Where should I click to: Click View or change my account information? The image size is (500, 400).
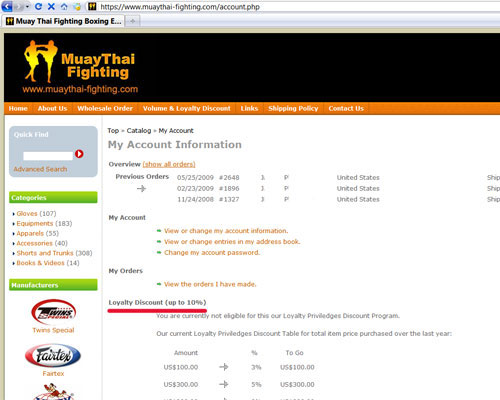(x=226, y=231)
